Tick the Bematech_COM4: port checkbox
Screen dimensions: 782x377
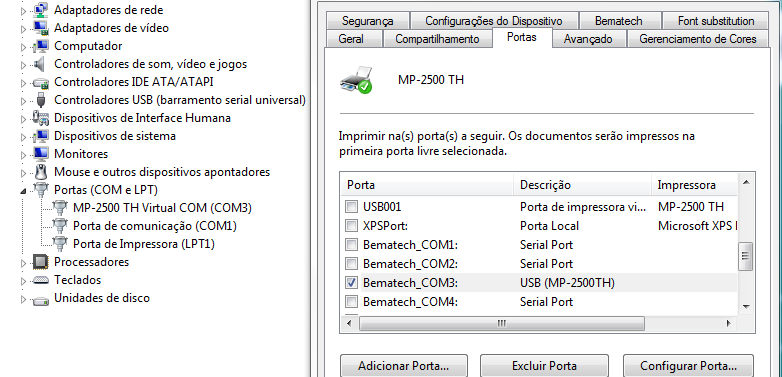pos(352,302)
